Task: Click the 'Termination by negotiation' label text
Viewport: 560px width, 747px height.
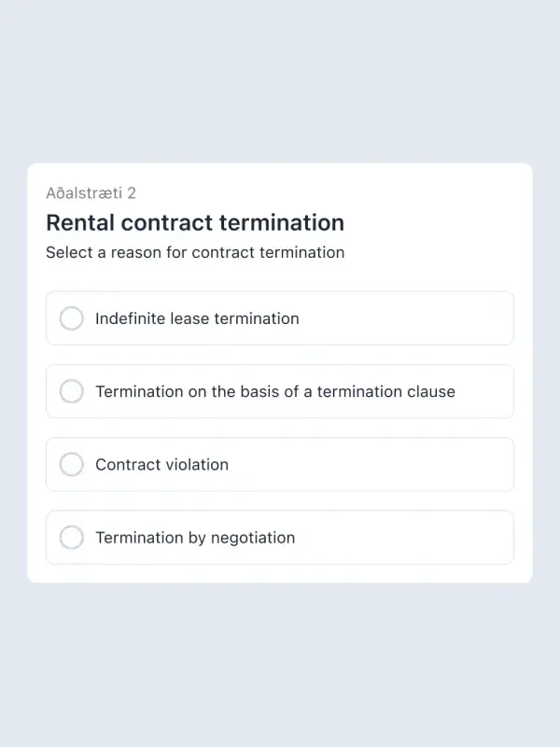Action: (195, 537)
